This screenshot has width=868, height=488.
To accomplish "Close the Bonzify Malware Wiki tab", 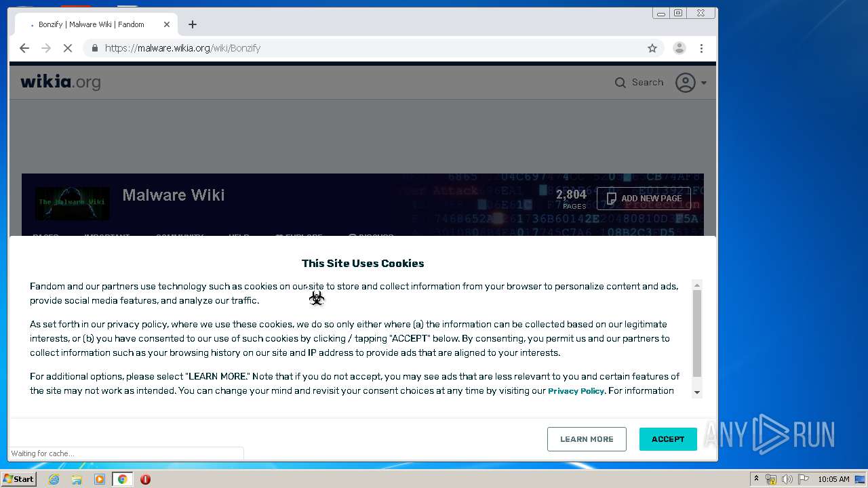I will 167,24.
